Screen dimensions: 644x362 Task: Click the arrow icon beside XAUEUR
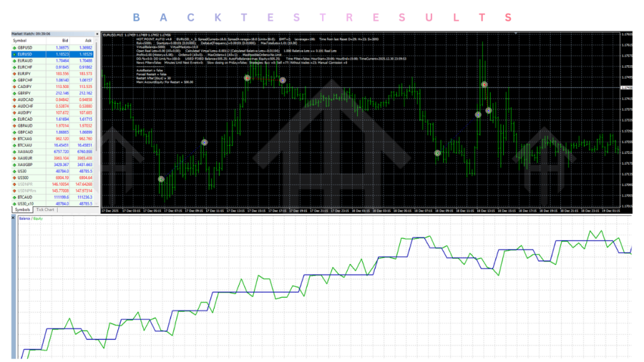tap(15, 158)
